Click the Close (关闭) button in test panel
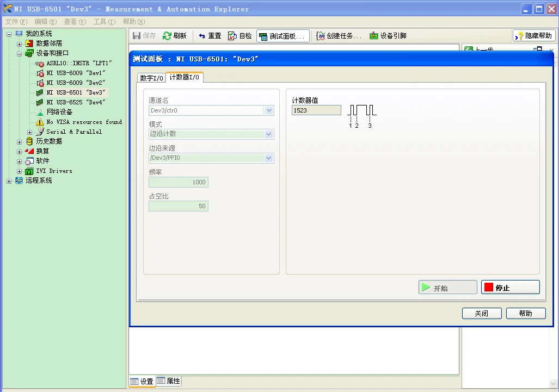The height and width of the screenshot is (392, 559). [482, 313]
